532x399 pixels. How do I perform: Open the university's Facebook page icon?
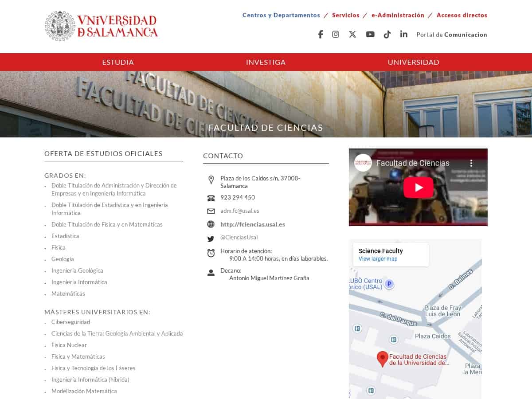(x=321, y=34)
